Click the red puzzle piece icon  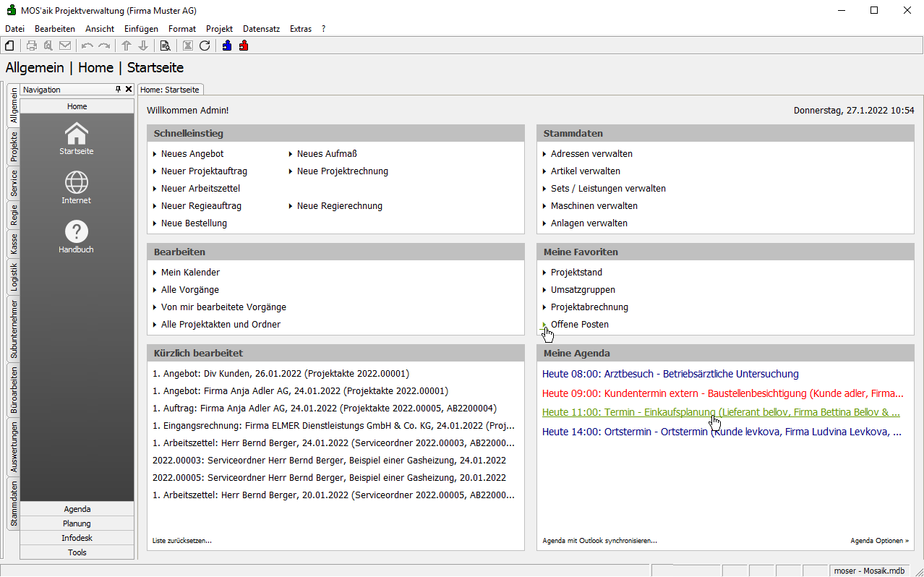(x=244, y=46)
